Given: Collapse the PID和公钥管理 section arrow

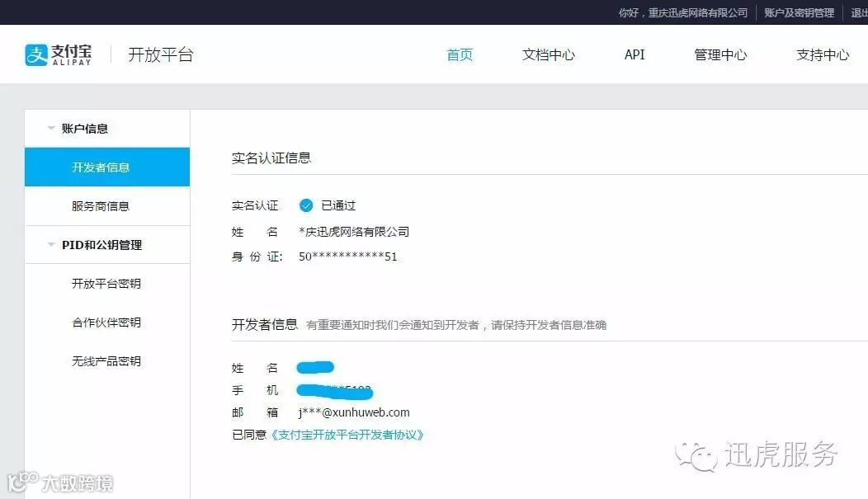Looking at the screenshot, I should point(51,244).
